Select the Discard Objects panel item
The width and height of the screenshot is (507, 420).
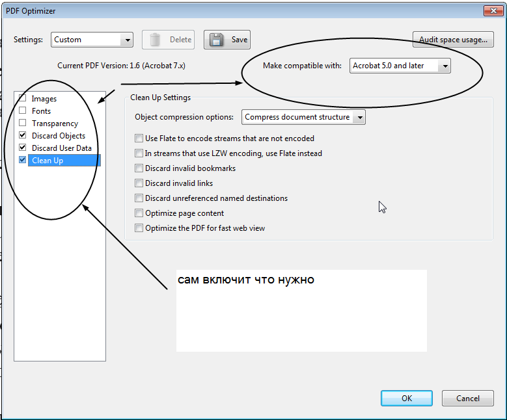[59, 136]
